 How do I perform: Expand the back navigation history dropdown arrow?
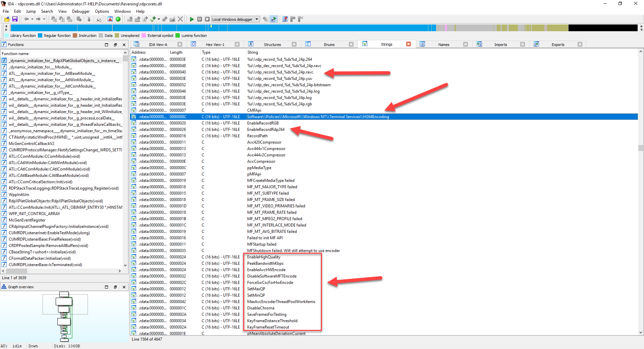click(x=32, y=19)
